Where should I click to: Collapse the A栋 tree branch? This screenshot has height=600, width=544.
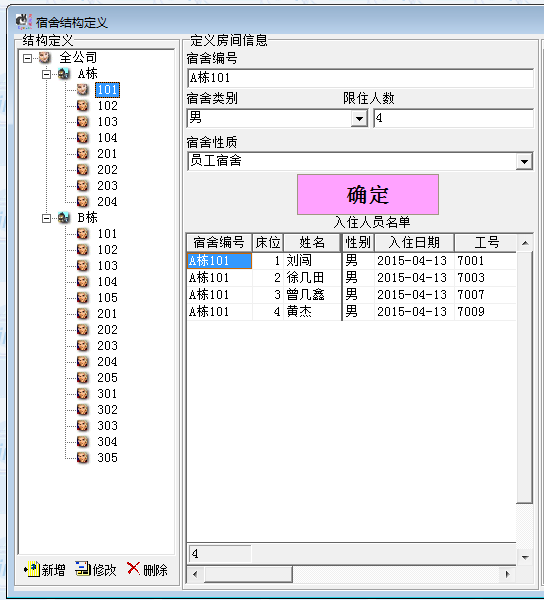click(46, 74)
